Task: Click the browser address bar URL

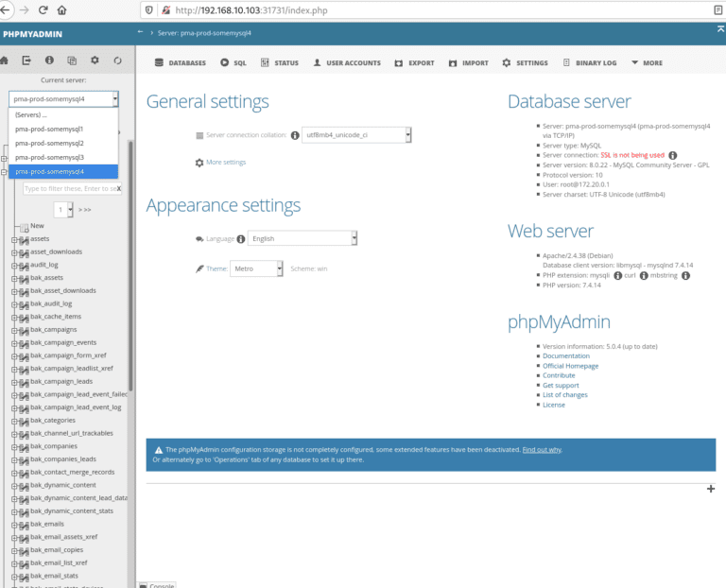Action: click(251, 10)
